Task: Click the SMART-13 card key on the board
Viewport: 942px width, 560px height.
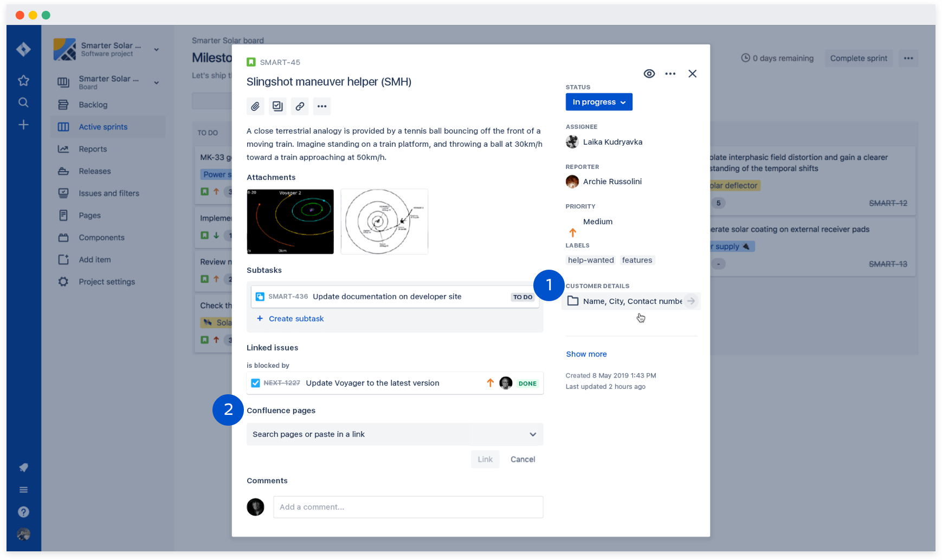Action: point(888,264)
